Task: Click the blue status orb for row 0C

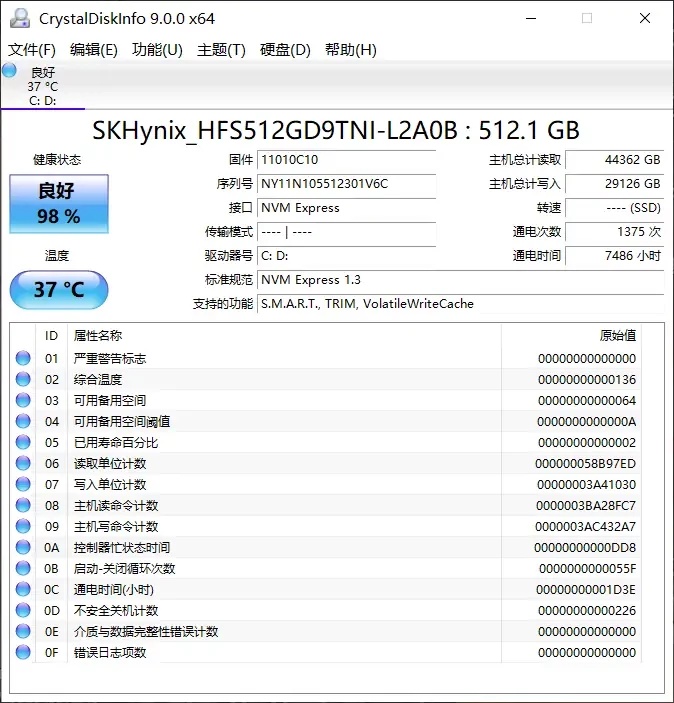Action: pos(23,590)
